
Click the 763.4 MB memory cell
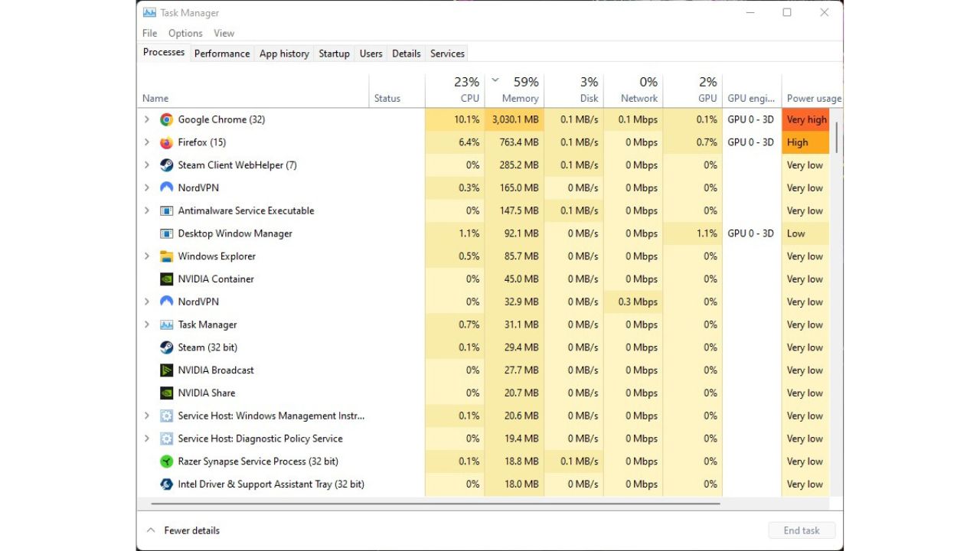click(x=514, y=142)
